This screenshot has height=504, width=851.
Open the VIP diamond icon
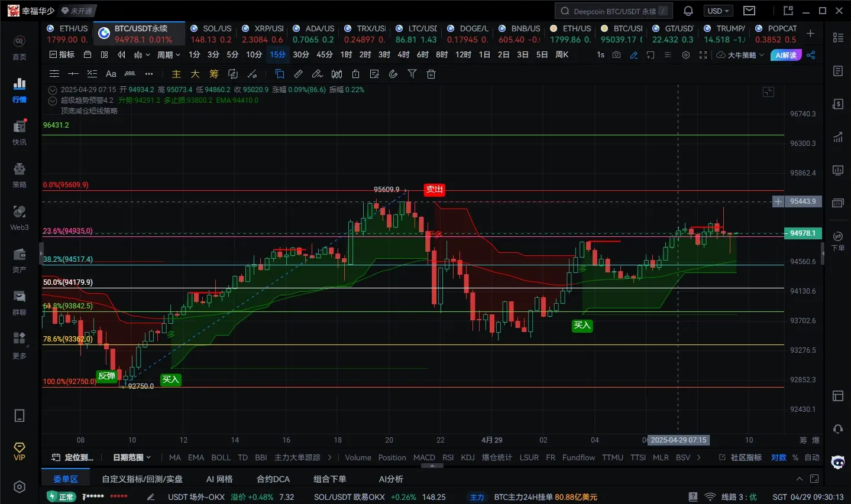(x=20, y=451)
